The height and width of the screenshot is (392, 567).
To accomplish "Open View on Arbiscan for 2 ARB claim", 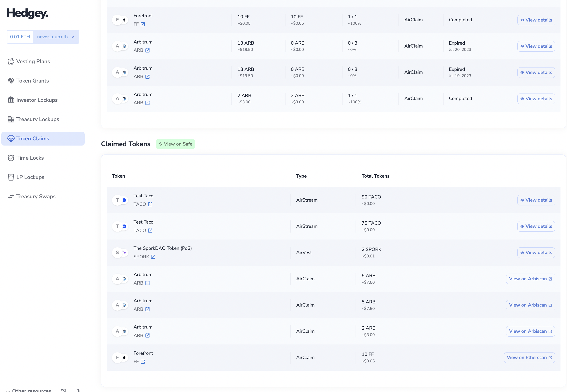I will 530,331.
